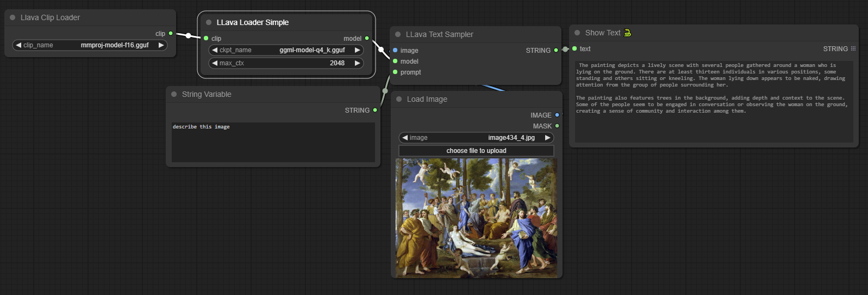868x295 pixels.
Task: Open the ckpt_name ggml-model-q4_k.gguf selector
Action: coord(286,50)
